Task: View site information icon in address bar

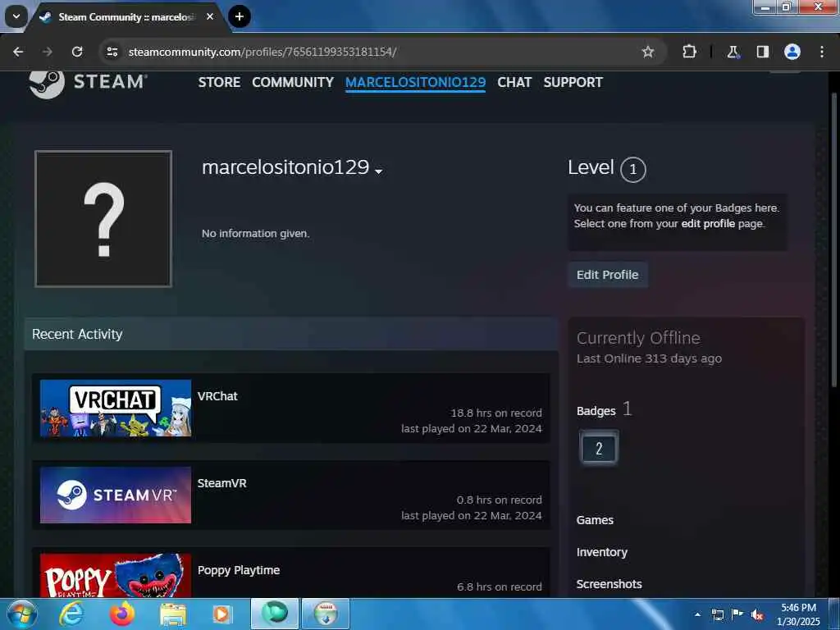Action: point(112,52)
